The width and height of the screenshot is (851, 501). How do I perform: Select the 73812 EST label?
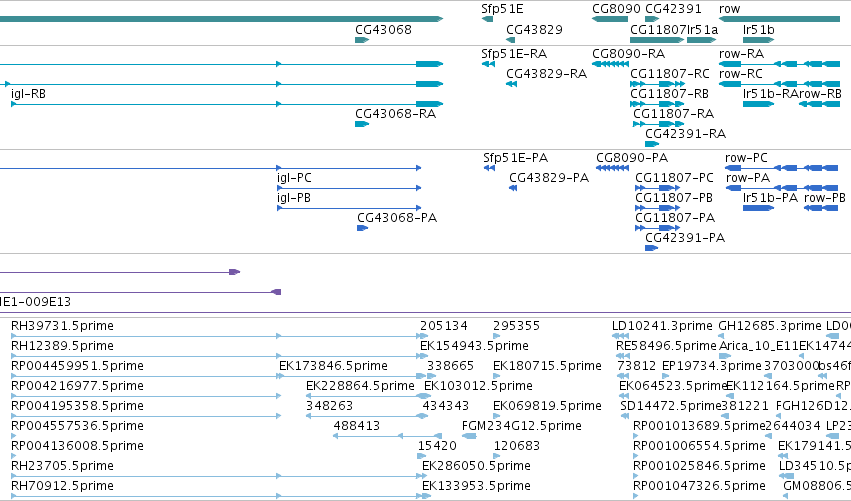(x=637, y=366)
